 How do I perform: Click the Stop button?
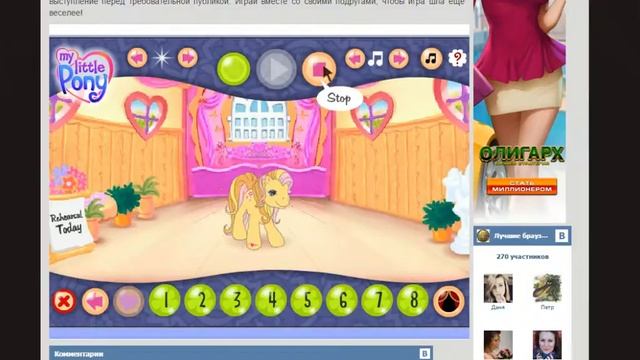click(x=319, y=69)
